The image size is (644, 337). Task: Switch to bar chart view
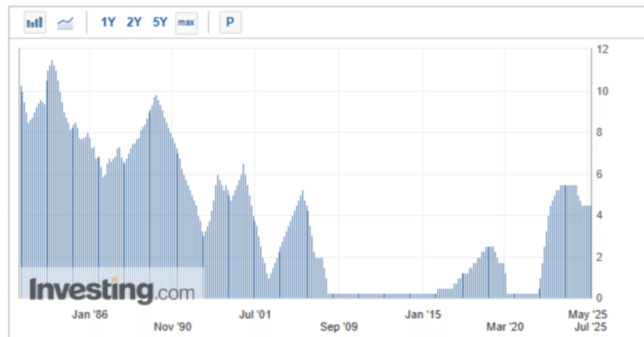click(x=35, y=23)
